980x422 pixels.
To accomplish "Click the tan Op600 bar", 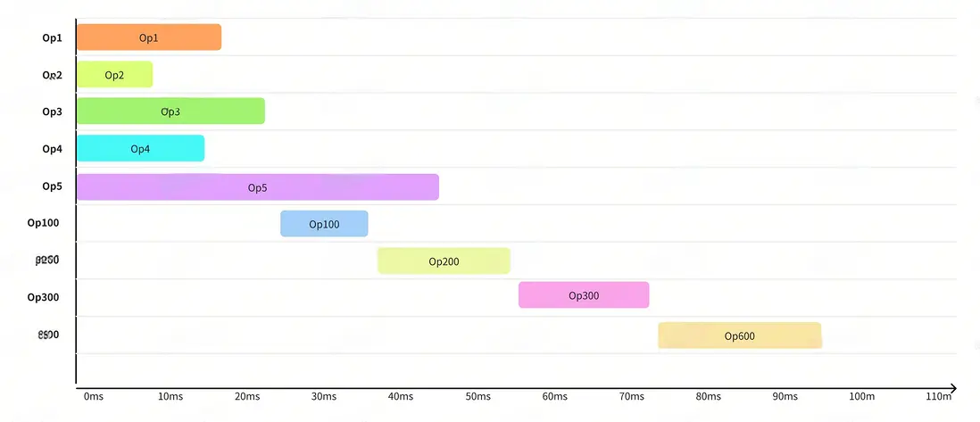I will tap(740, 335).
